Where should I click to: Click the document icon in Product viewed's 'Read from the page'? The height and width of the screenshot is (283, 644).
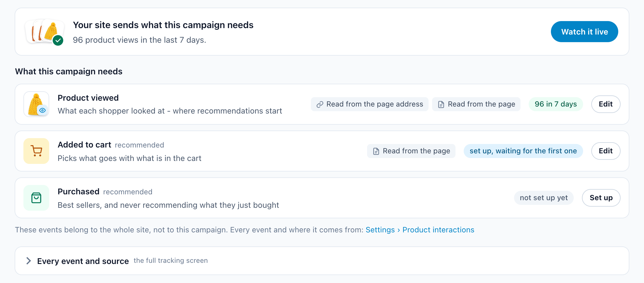point(441,104)
